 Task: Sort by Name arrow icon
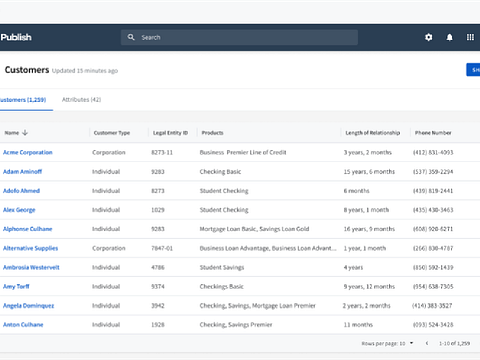(x=25, y=133)
